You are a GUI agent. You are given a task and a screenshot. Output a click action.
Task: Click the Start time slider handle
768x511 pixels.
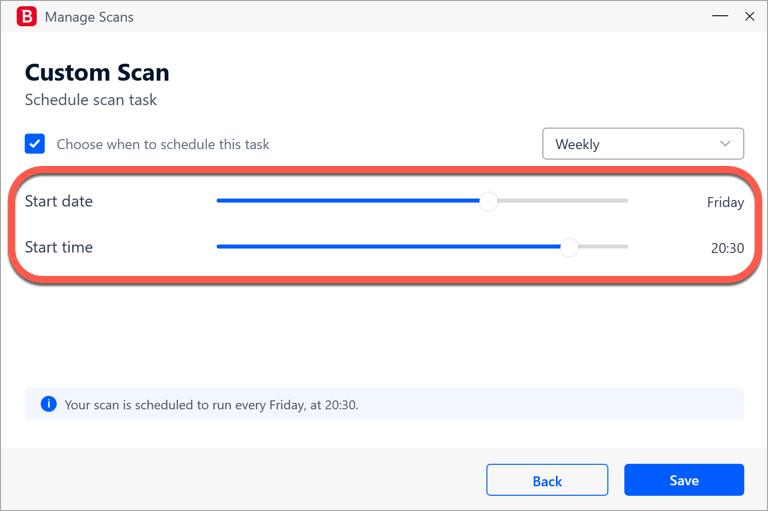(x=569, y=247)
